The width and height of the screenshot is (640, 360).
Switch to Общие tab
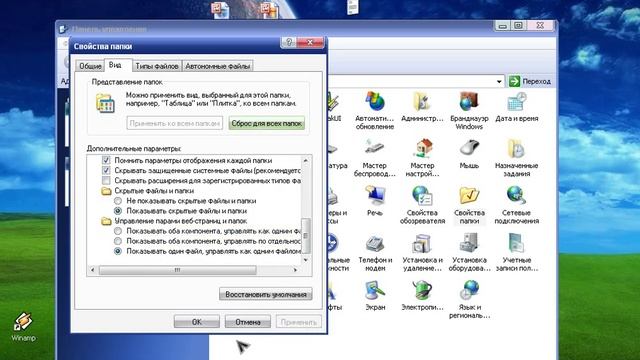pyautogui.click(x=90, y=66)
